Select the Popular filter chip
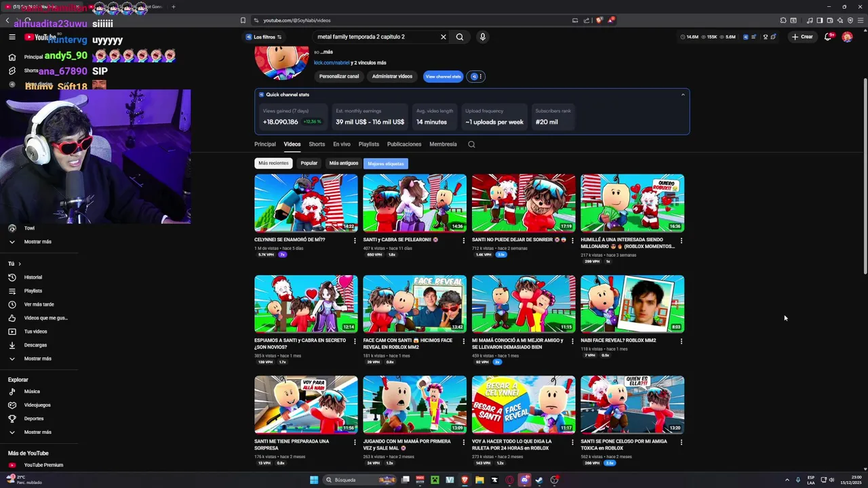 (309, 163)
